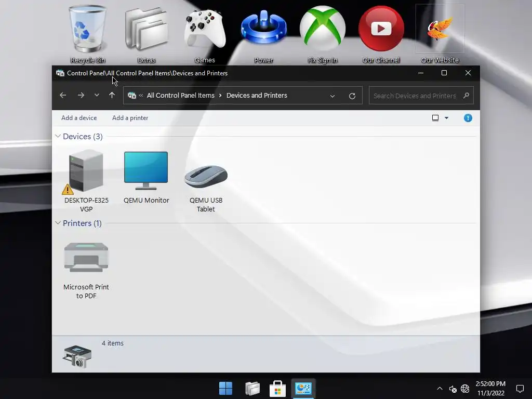Open the Games controller icon
Viewport: 532px width, 399px height.
205,34
